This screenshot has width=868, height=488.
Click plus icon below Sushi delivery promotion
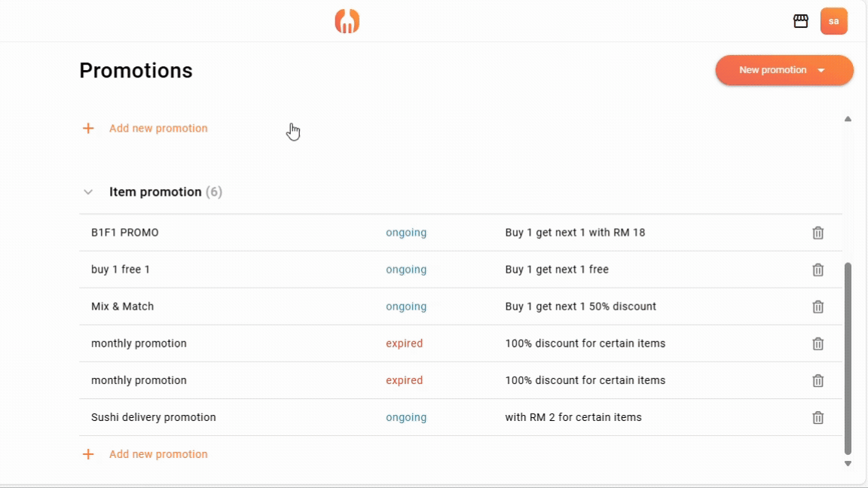(88, 454)
